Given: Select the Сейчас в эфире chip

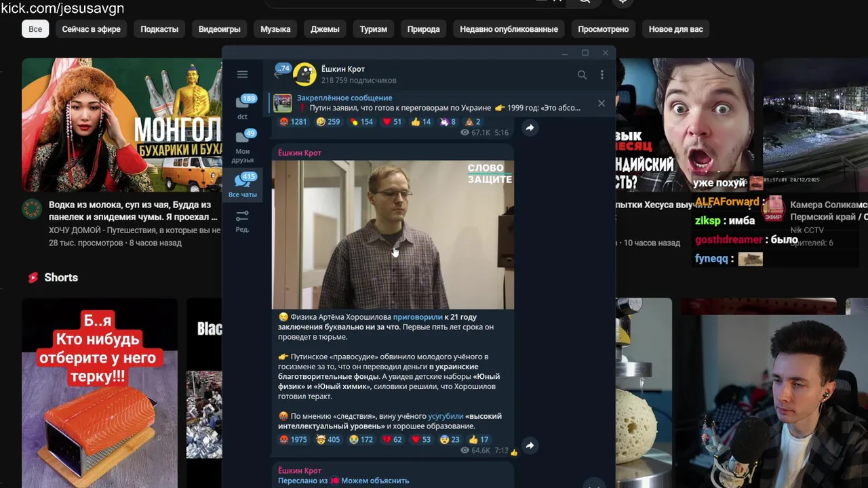Looking at the screenshot, I should coord(91,29).
